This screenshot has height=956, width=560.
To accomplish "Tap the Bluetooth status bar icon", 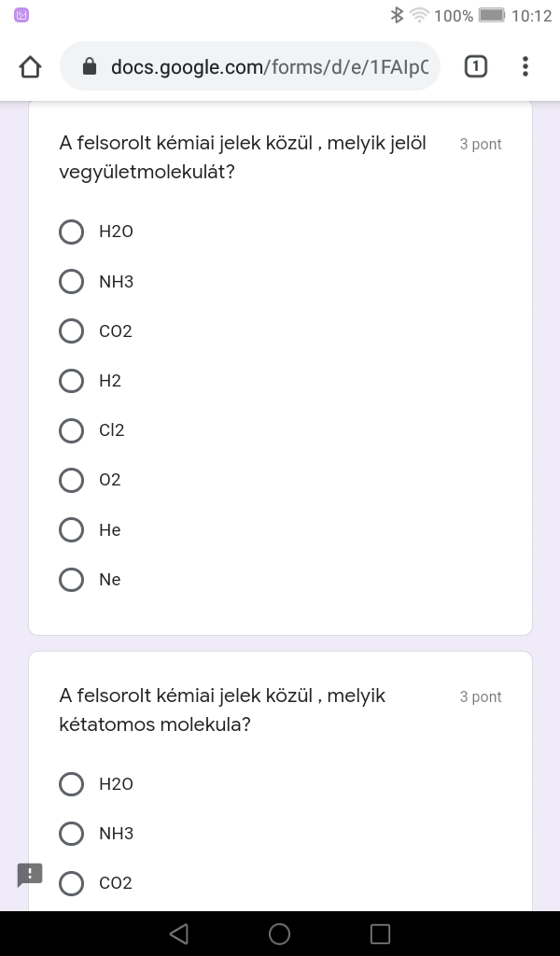I will coord(397,15).
